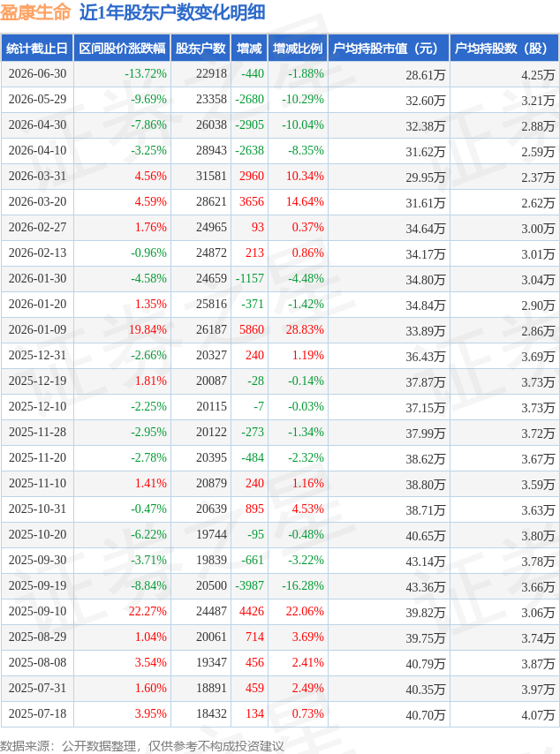Click the 5860 increase value
Screen dimensions: 560x754
(252, 329)
